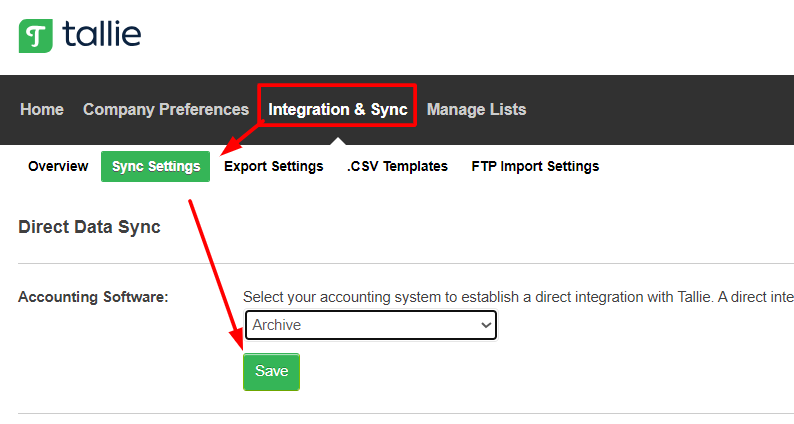Open the FTP Import Settings tab
Viewport: 794px width, 424px height.
(x=535, y=166)
